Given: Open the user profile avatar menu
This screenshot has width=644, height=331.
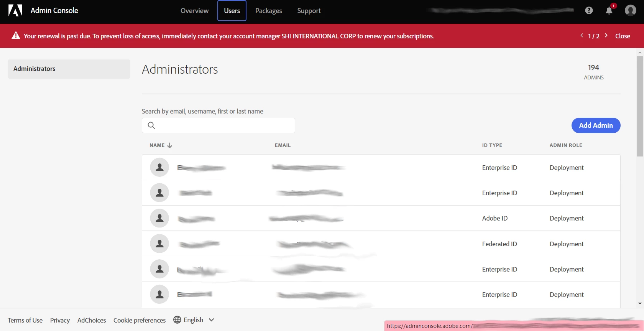Looking at the screenshot, I should tap(630, 10).
